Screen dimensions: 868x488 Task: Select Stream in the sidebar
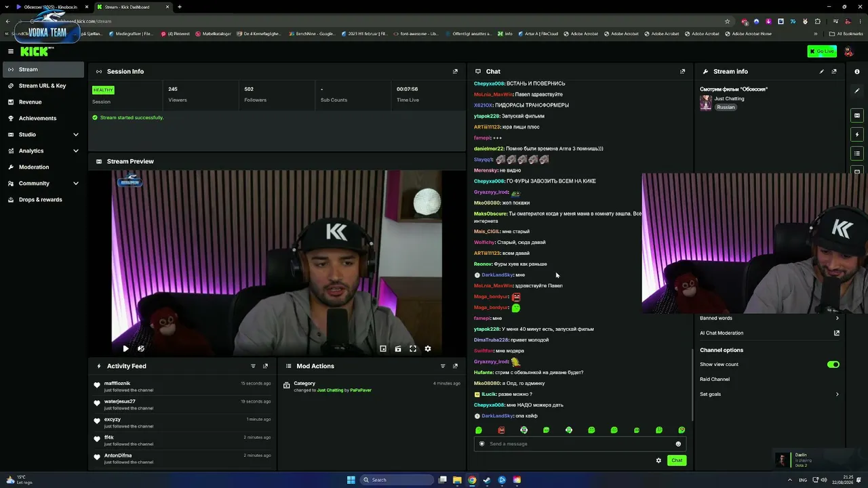pos(42,69)
